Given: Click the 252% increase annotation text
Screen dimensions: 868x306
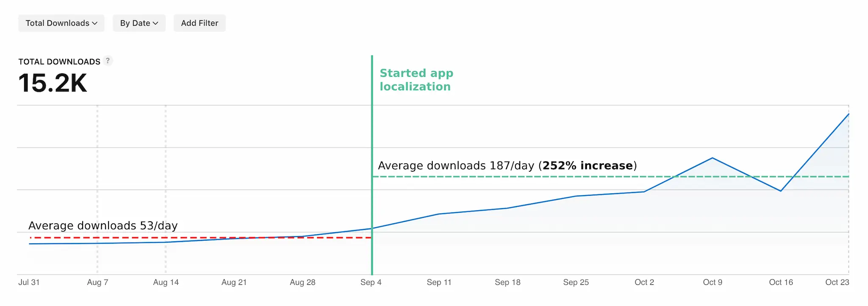Looking at the screenshot, I should pos(588,166).
